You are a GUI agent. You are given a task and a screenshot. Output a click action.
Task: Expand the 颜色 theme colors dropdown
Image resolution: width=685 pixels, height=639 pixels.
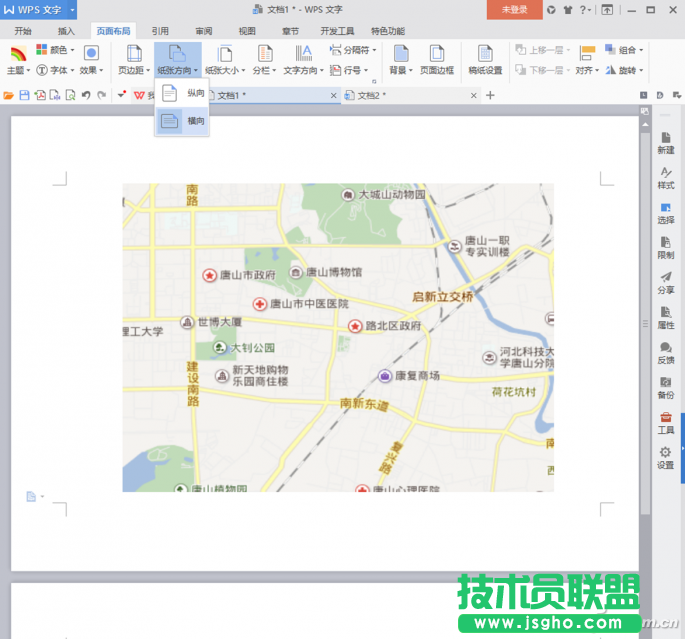click(x=55, y=50)
